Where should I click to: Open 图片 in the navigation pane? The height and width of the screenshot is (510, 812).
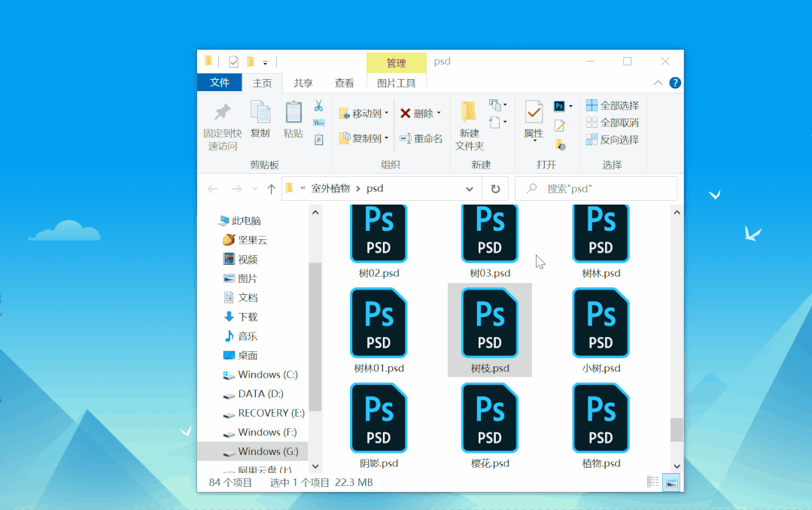point(240,278)
